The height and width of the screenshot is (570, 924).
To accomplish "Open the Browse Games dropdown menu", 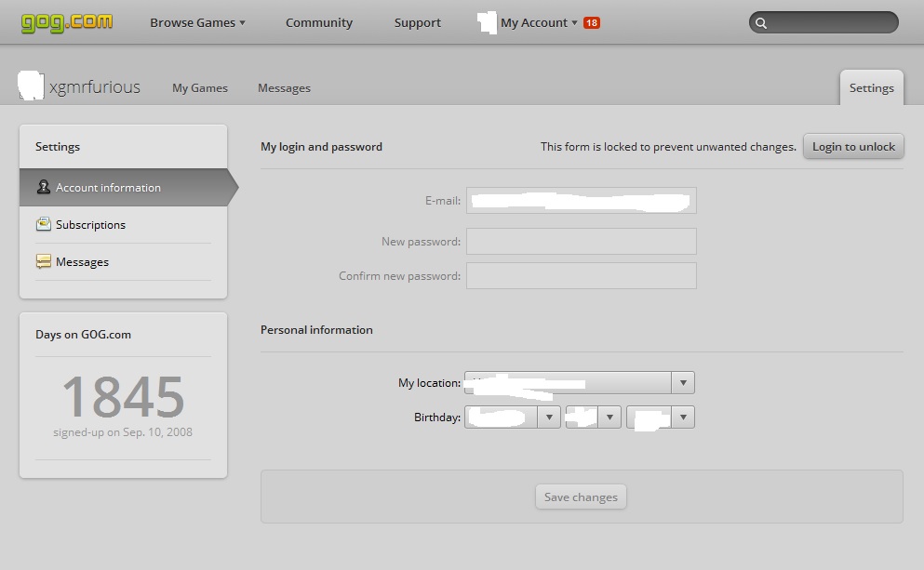I will 197,23.
